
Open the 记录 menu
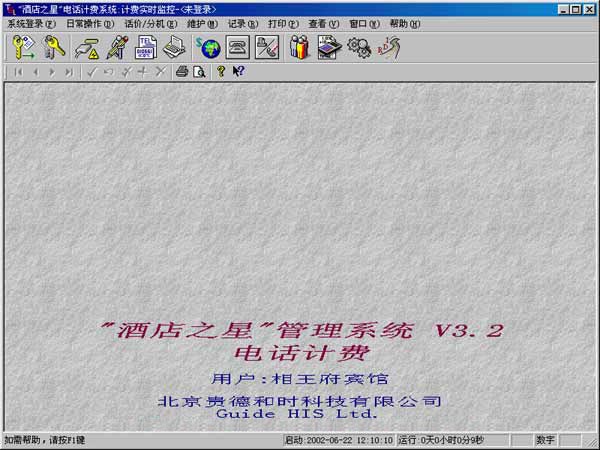243,24
